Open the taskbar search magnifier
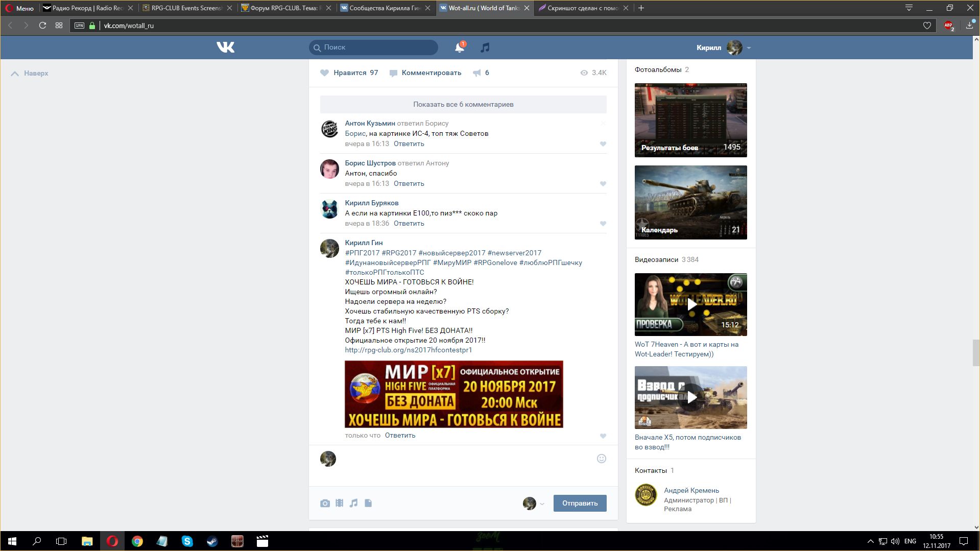Image resolution: width=980 pixels, height=551 pixels. point(37,541)
